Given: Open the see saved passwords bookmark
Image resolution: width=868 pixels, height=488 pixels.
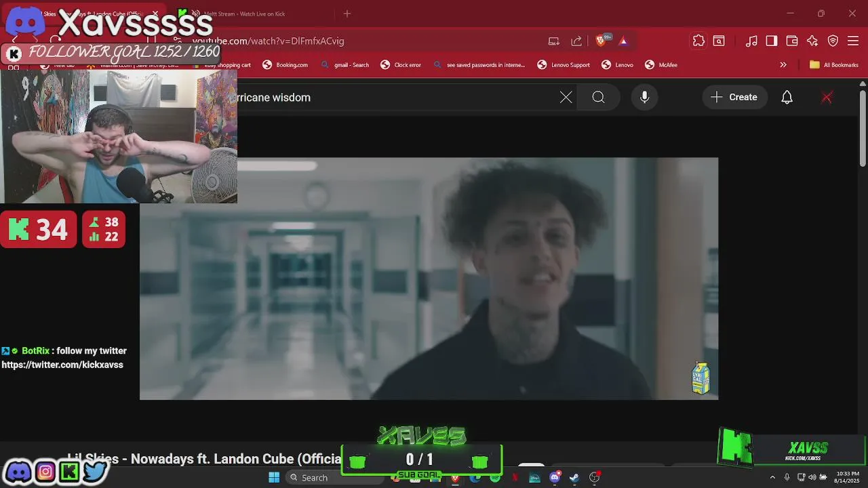Looking at the screenshot, I should (480, 65).
